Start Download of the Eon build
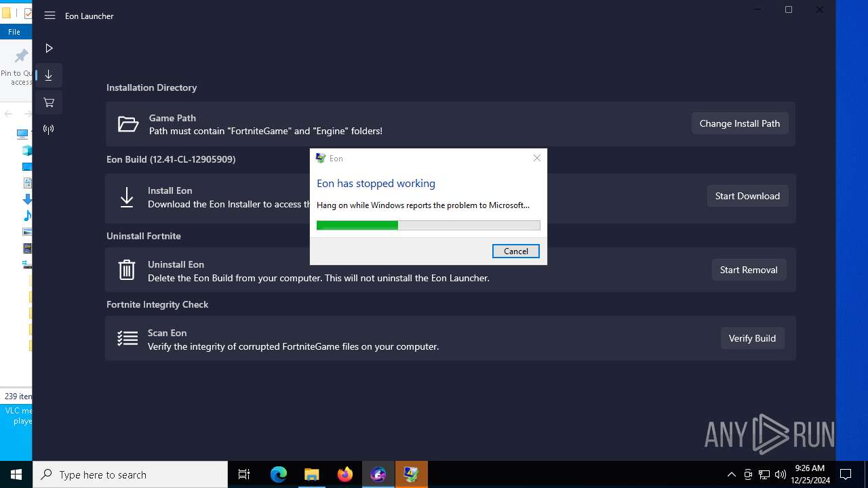 coord(747,196)
